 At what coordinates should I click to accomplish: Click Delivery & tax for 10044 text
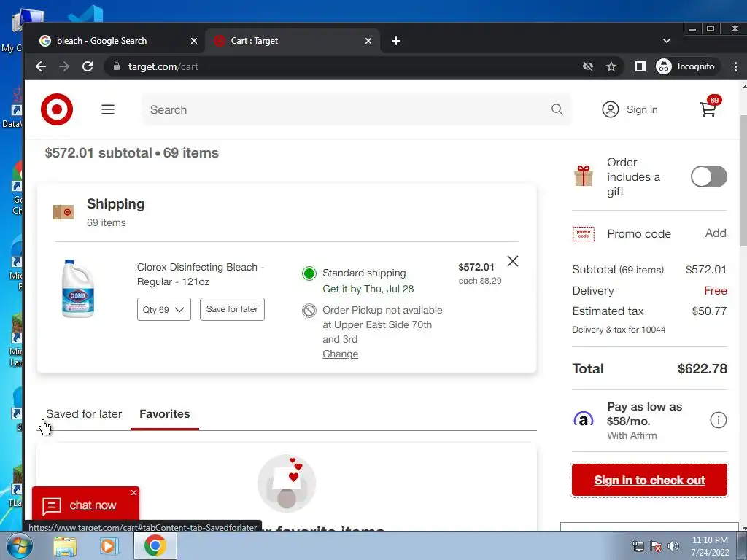[x=619, y=330]
